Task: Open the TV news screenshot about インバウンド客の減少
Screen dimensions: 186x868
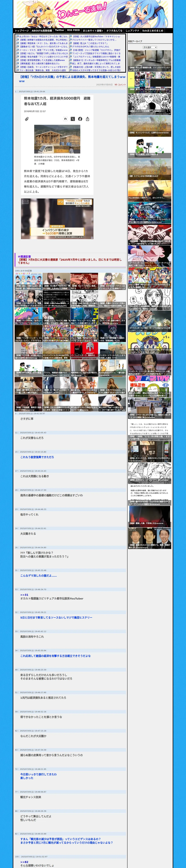Action: pos(57,219)
